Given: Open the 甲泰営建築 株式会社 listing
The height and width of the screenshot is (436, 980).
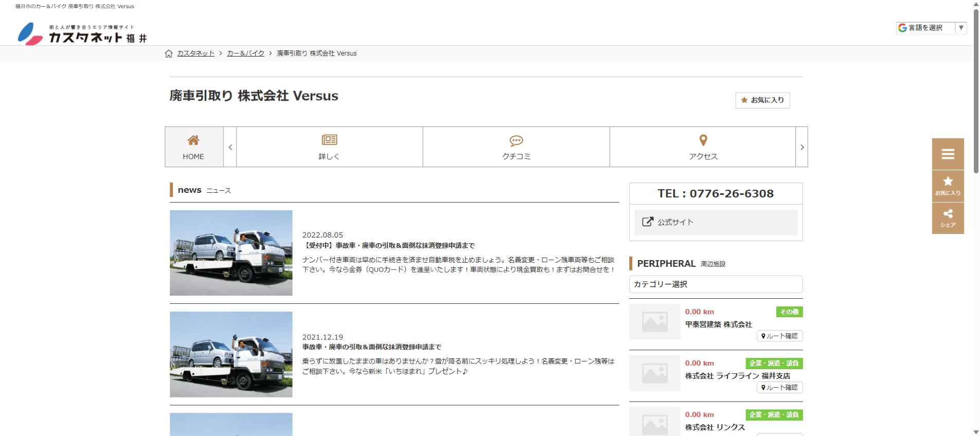Looking at the screenshot, I should pyautogui.click(x=718, y=324).
